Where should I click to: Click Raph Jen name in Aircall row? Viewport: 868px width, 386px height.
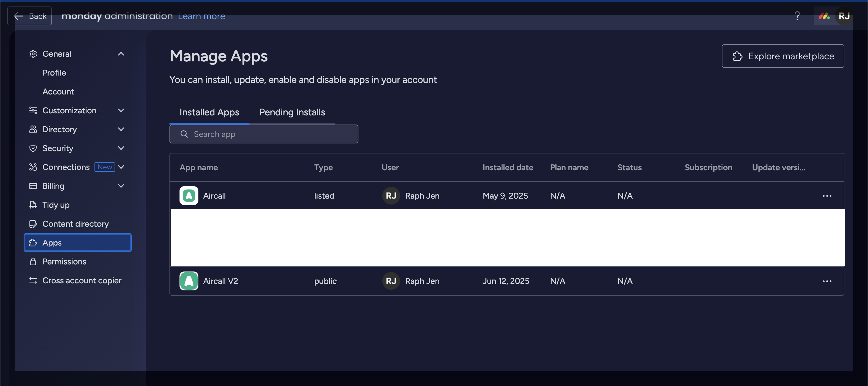point(422,196)
